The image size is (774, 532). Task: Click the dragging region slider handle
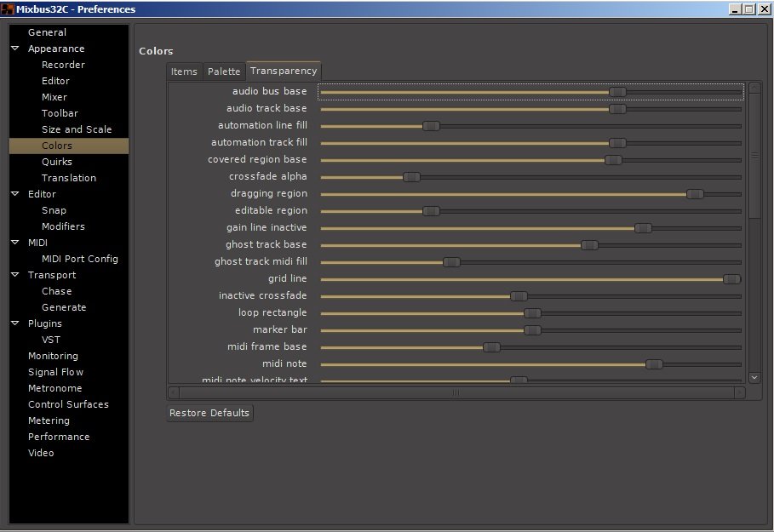coord(695,194)
